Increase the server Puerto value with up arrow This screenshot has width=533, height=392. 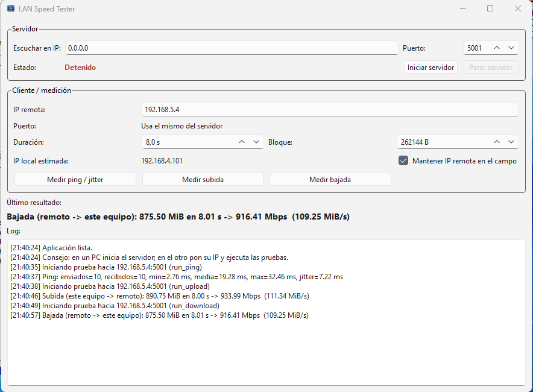point(497,48)
